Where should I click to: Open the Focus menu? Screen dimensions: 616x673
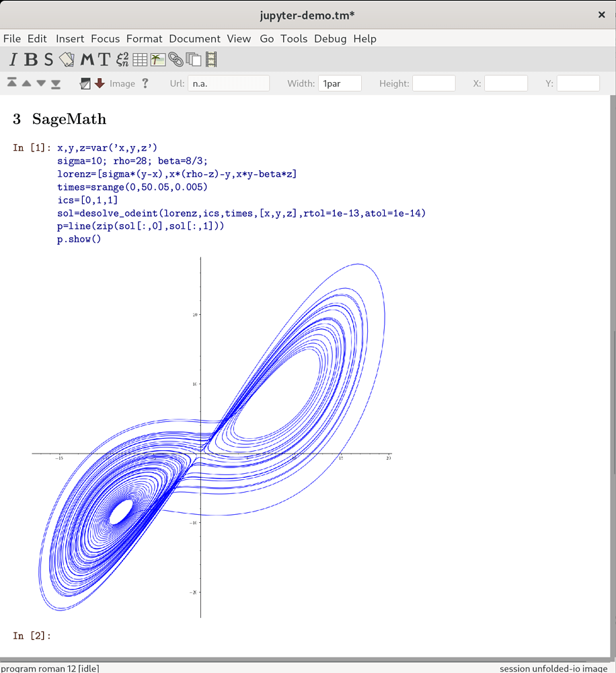105,38
